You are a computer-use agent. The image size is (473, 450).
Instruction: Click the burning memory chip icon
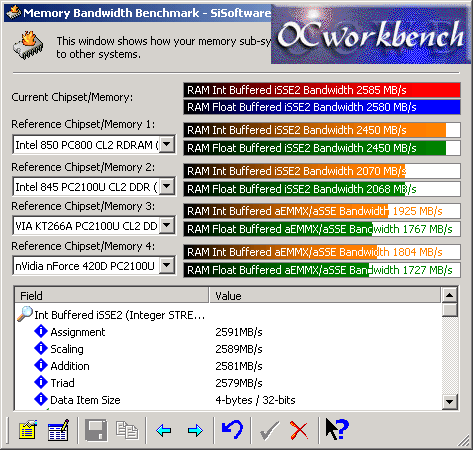(x=28, y=45)
